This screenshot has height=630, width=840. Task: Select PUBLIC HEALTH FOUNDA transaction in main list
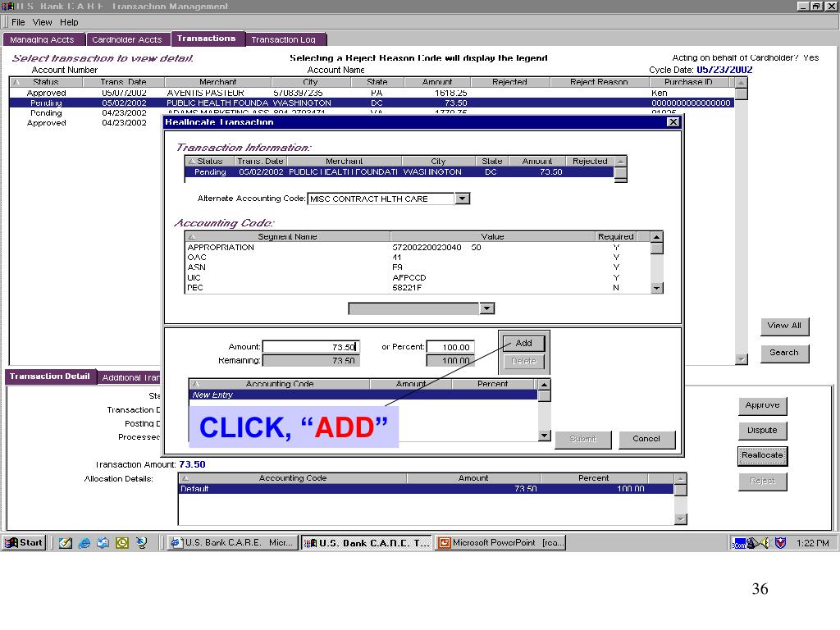click(x=372, y=103)
